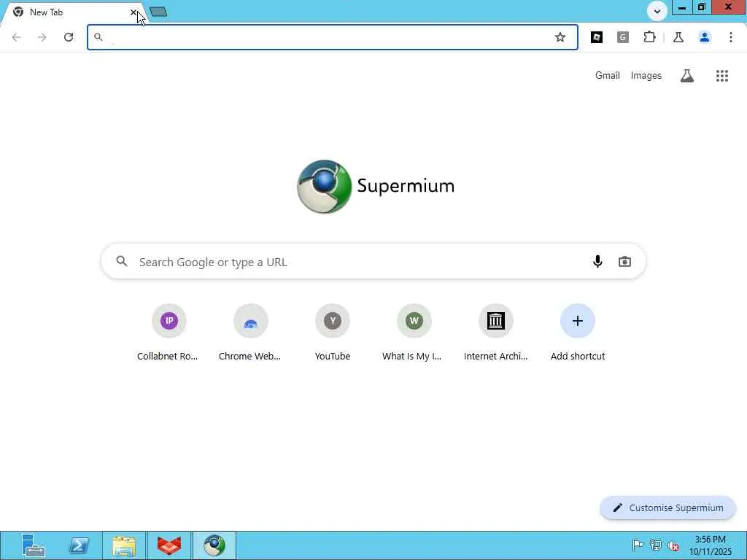This screenshot has width=747, height=560.
Task: Click the muted volume tray icon
Action: 673,545
